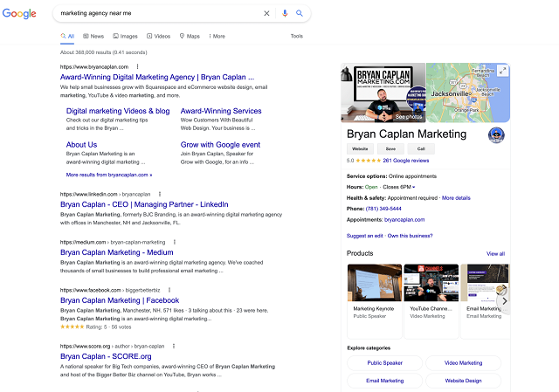Click More results from bryancaplan.com
Screen dimensions: 559x392
point(109,175)
